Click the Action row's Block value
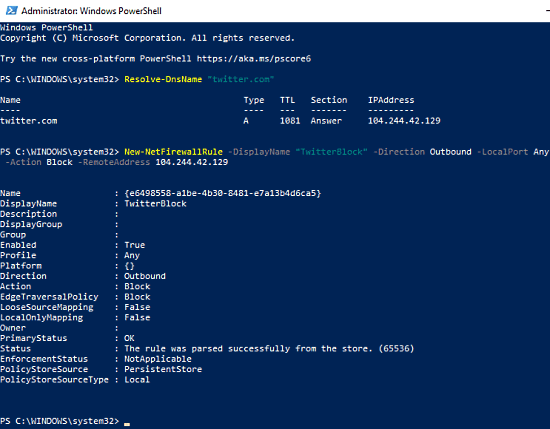This screenshot has width=550, height=429. [137, 286]
